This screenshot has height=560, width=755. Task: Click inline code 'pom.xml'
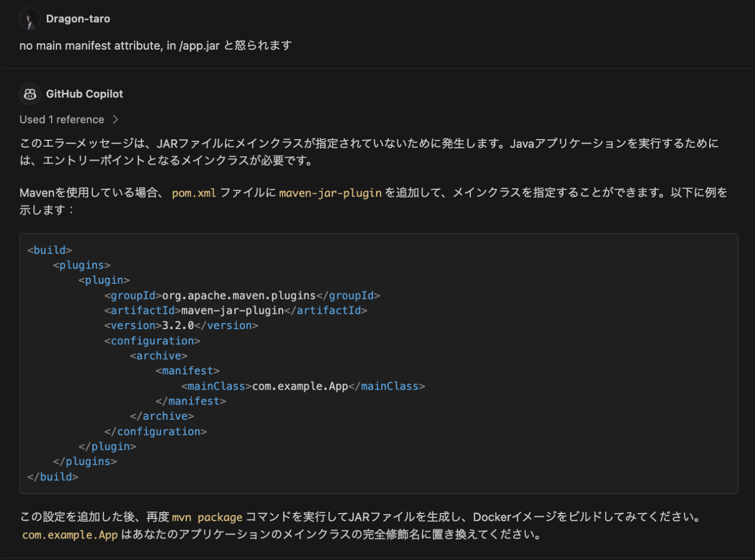coord(194,193)
